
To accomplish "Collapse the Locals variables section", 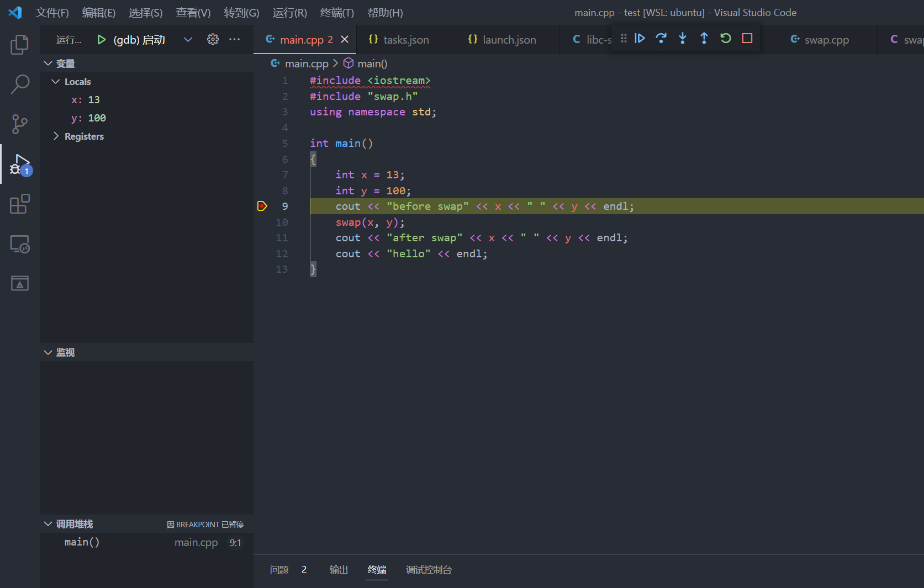I will tap(55, 81).
